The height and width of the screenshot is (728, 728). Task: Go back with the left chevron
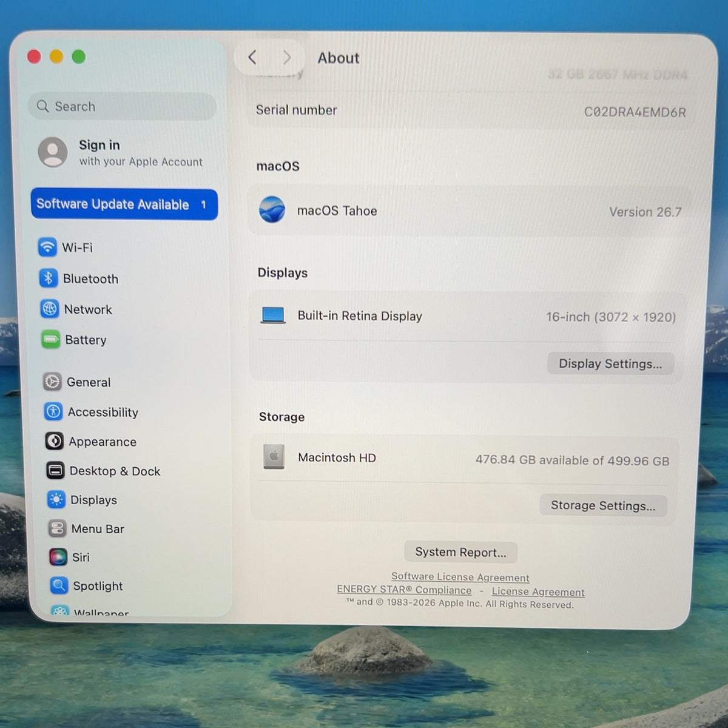[x=252, y=58]
